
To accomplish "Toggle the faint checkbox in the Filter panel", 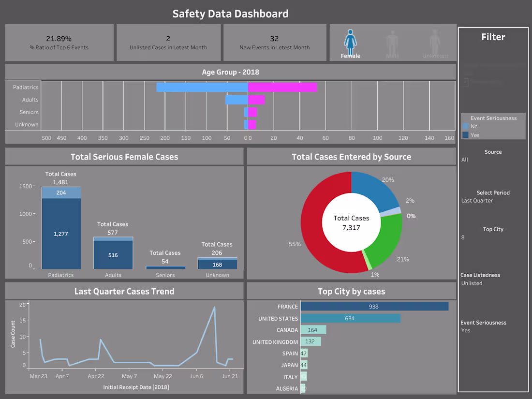I will click(x=466, y=82).
